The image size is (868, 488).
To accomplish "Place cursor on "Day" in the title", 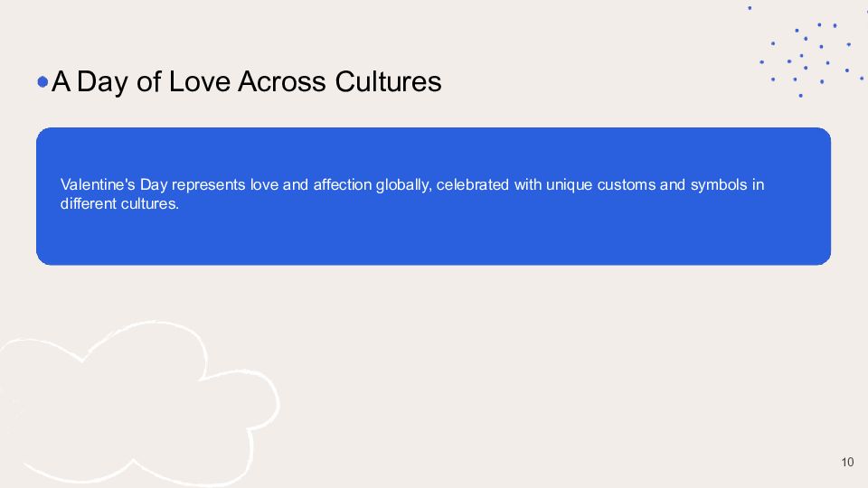I will (x=102, y=82).
